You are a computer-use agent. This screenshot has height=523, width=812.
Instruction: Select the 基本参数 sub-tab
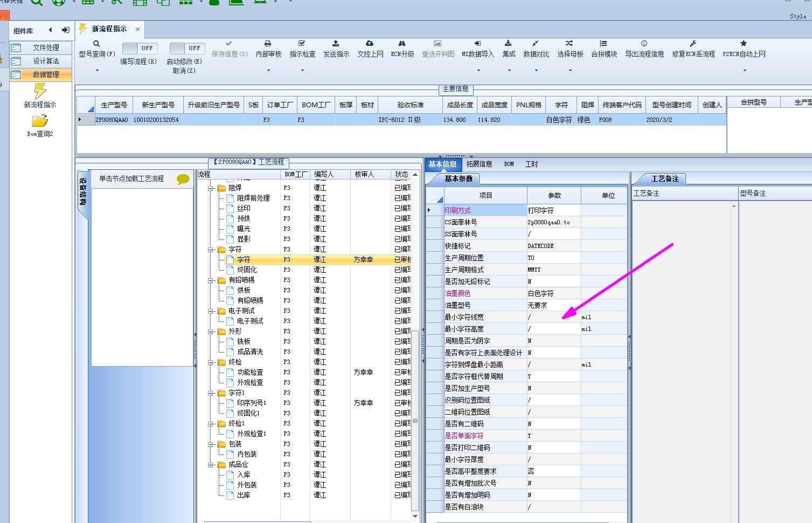(x=458, y=178)
